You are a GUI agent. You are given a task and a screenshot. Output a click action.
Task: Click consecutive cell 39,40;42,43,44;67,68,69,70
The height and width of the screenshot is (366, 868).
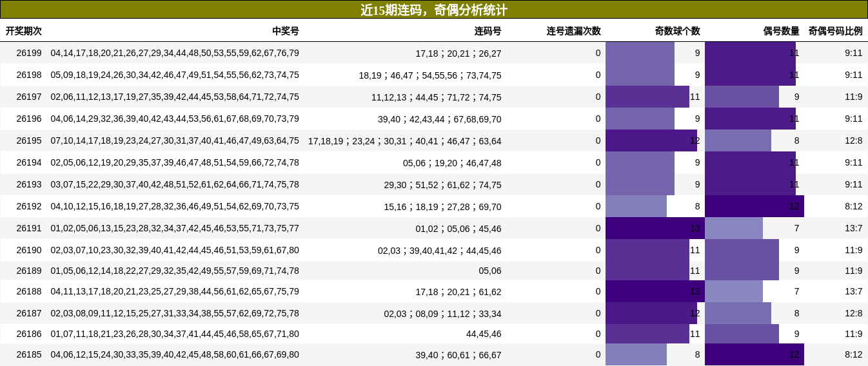pyautogui.click(x=440, y=119)
